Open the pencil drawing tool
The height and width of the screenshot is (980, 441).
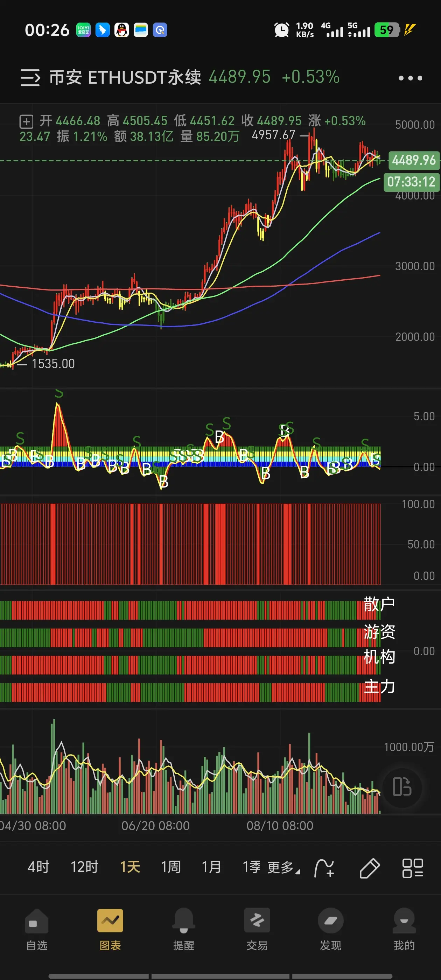tap(370, 868)
